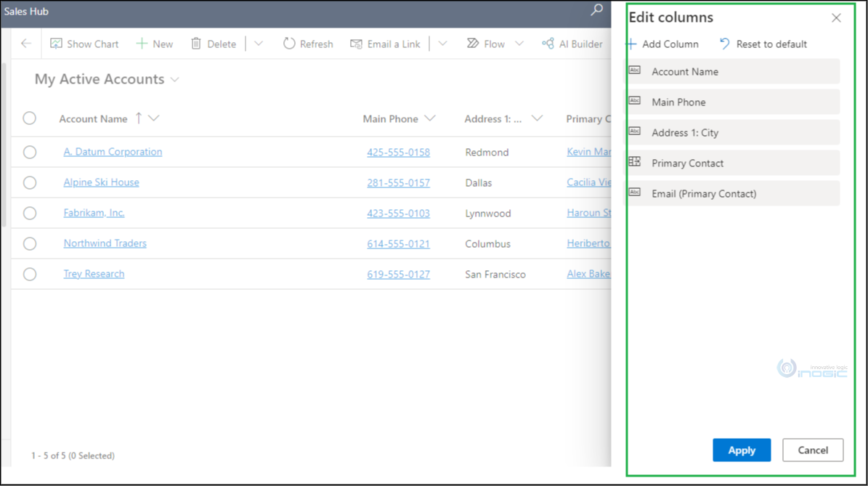The width and height of the screenshot is (868, 486).
Task: Click the Redmond city cell
Action: (x=487, y=153)
